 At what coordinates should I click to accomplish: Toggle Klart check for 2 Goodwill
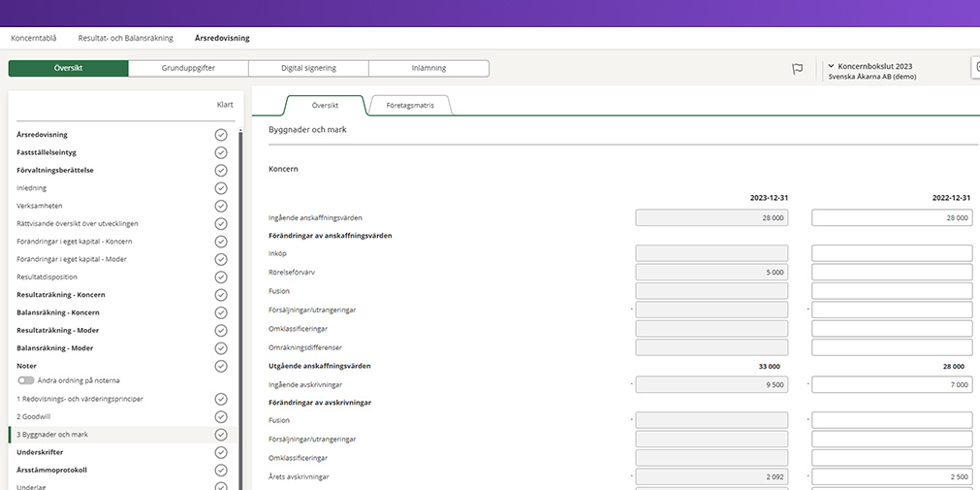point(221,417)
